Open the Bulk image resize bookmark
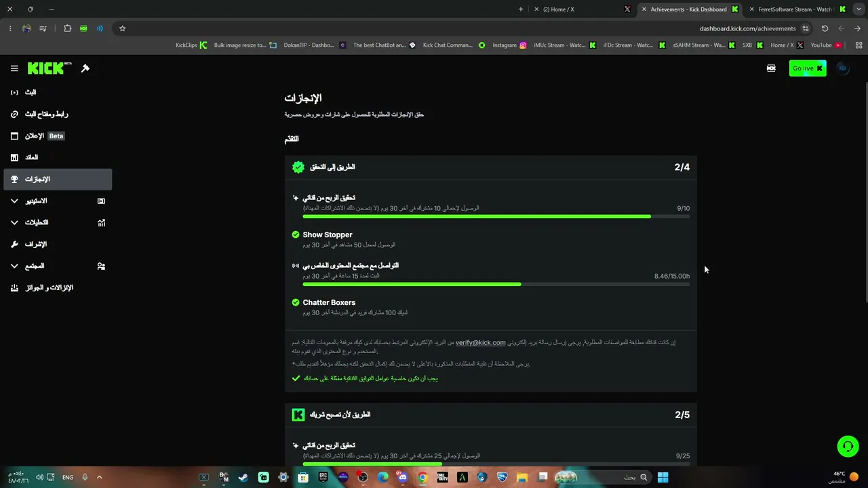This screenshot has height=488, width=868. click(x=245, y=45)
